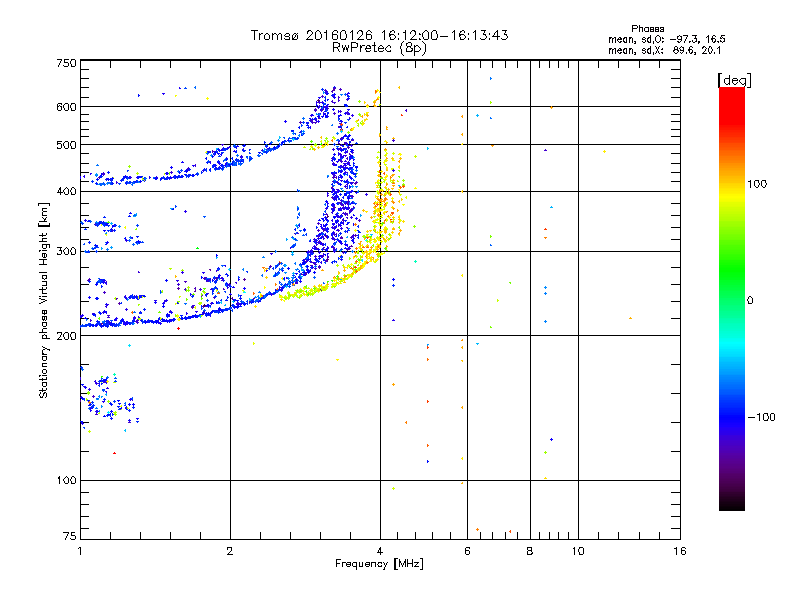Click the y-axis '750' tick label
800x600 pixels.
click(66, 63)
